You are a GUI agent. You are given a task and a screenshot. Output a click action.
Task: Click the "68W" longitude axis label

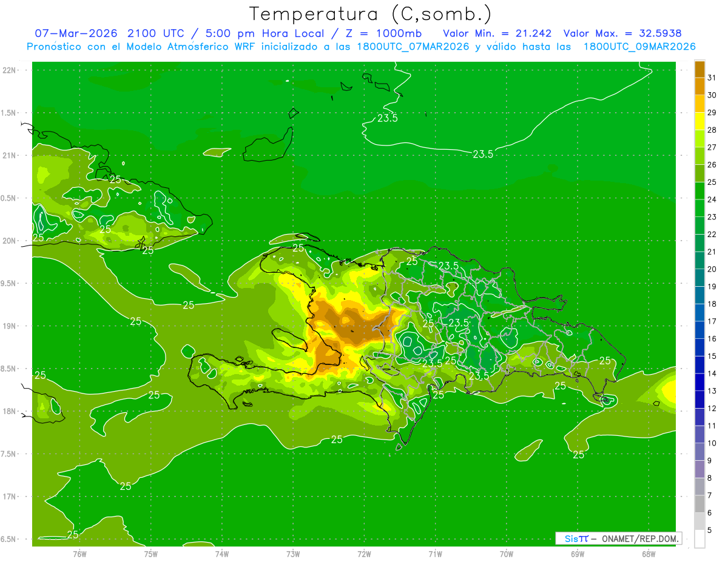[648, 554]
